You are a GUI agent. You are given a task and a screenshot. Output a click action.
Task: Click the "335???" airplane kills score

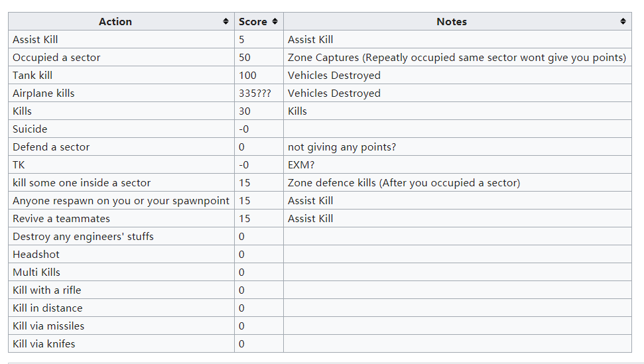pyautogui.click(x=255, y=93)
